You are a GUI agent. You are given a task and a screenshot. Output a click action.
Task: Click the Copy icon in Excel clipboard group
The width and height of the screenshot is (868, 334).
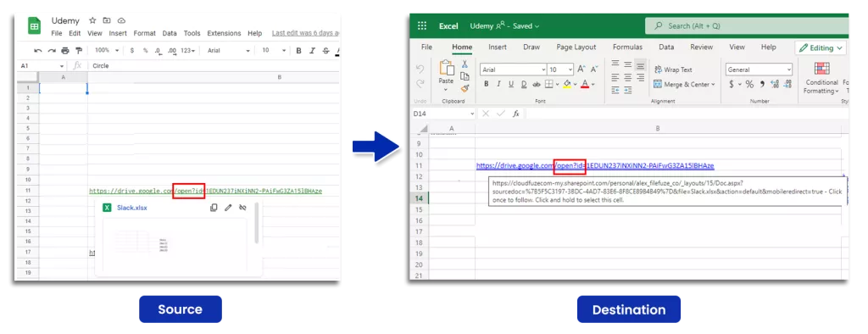pyautogui.click(x=465, y=76)
